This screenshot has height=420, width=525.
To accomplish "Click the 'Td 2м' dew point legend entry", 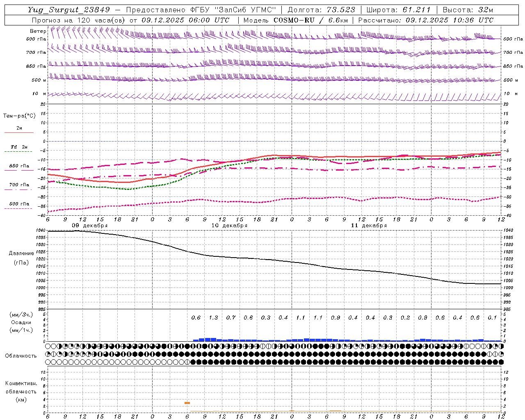I will point(19,147).
